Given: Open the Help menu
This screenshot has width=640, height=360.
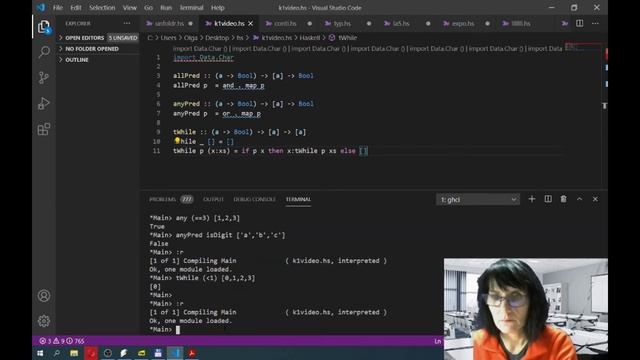Looking at the screenshot, I should click(x=218, y=8).
